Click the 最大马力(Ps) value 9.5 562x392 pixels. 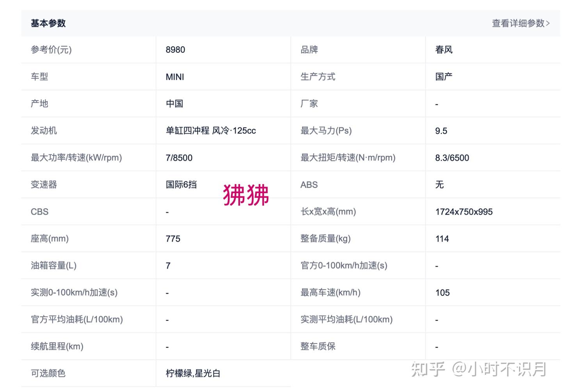[441, 131]
